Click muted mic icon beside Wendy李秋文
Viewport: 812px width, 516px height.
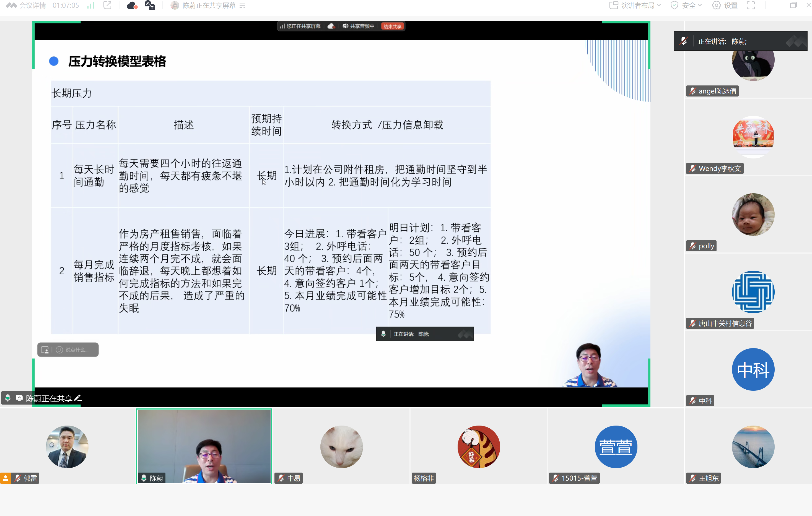pos(692,168)
